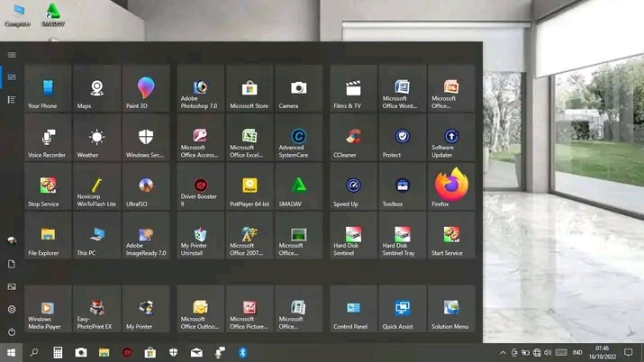
Task: Open Mail from the taskbar
Action: pos(196,353)
